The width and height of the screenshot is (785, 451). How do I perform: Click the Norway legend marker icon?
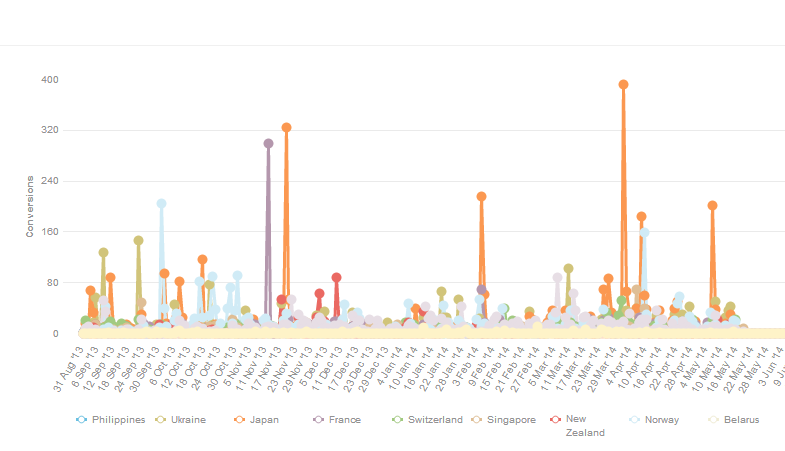point(635,420)
